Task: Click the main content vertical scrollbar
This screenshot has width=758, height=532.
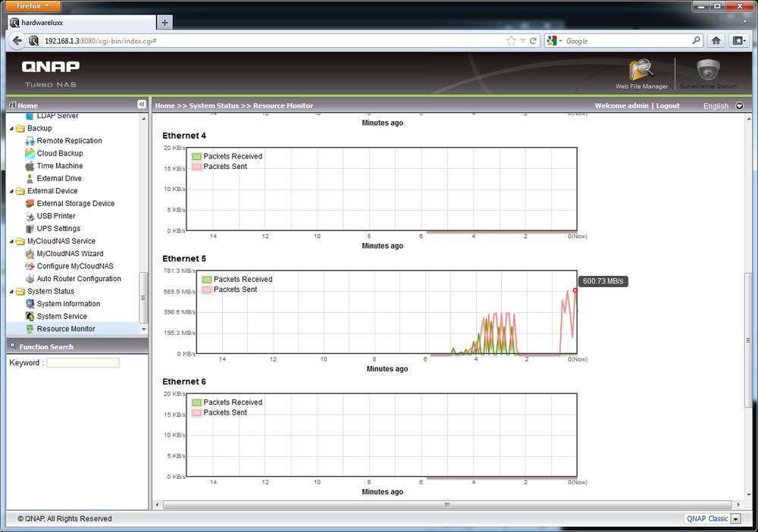Action: click(749, 341)
